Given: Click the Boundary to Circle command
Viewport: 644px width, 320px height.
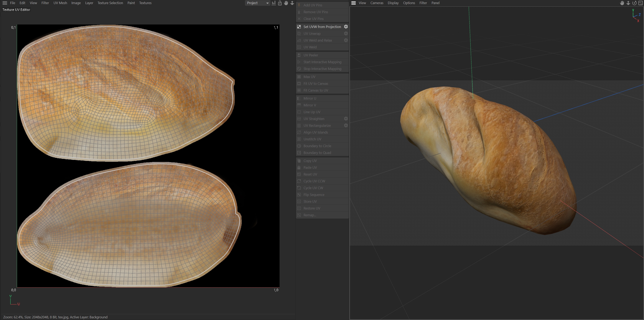Looking at the screenshot, I should point(317,146).
